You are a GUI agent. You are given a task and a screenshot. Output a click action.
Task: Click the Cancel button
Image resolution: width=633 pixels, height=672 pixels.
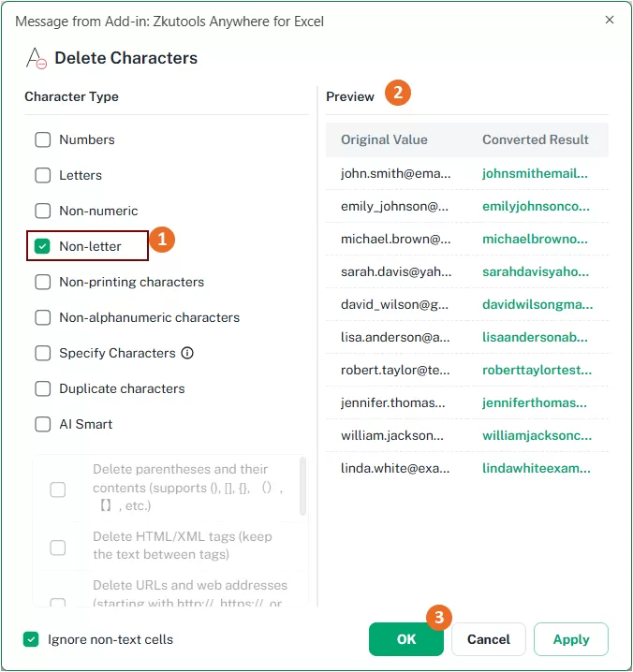(x=489, y=639)
